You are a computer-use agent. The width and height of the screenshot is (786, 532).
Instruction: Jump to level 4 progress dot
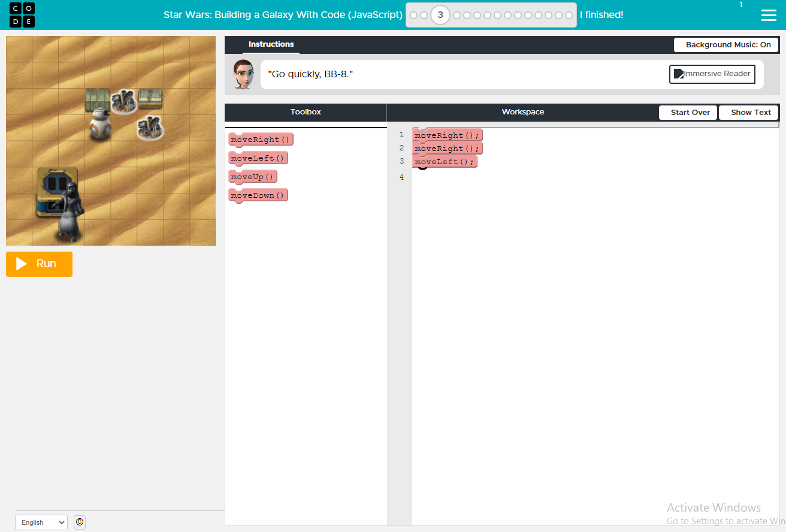(457, 15)
